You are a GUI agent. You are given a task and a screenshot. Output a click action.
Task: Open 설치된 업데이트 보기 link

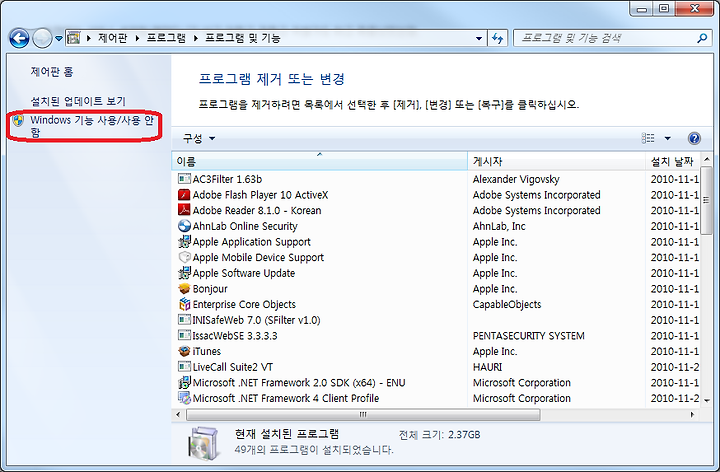[78, 101]
